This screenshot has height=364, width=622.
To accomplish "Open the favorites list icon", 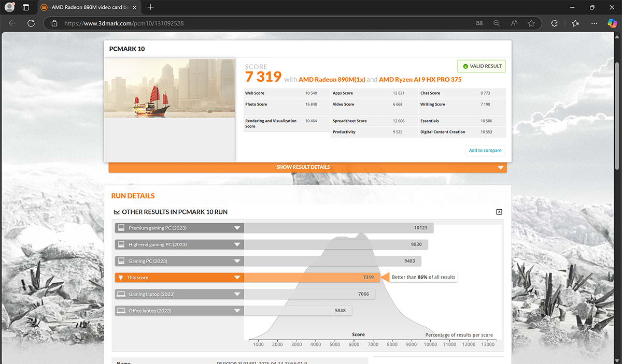I will click(x=575, y=23).
